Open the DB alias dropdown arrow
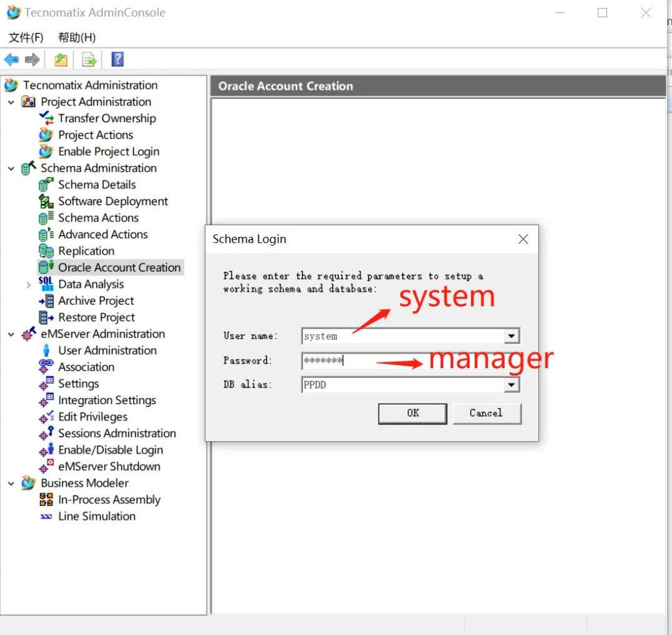Viewport: 672px width, 635px height. (x=511, y=384)
